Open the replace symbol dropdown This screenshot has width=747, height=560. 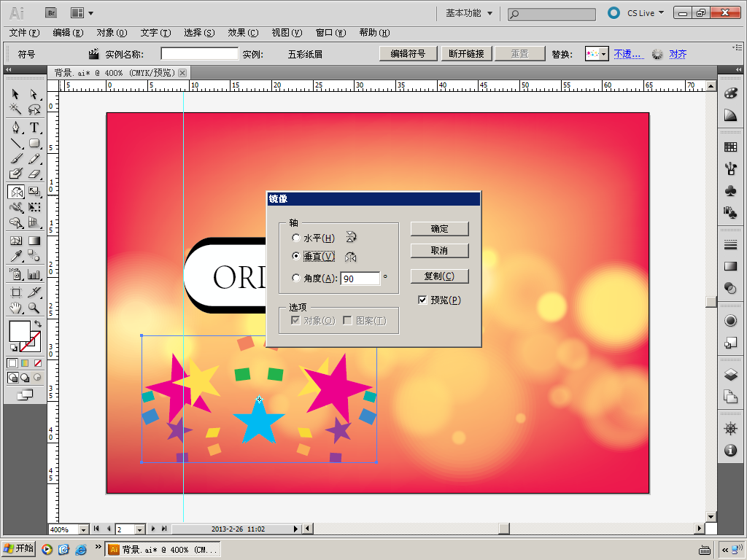[603, 54]
